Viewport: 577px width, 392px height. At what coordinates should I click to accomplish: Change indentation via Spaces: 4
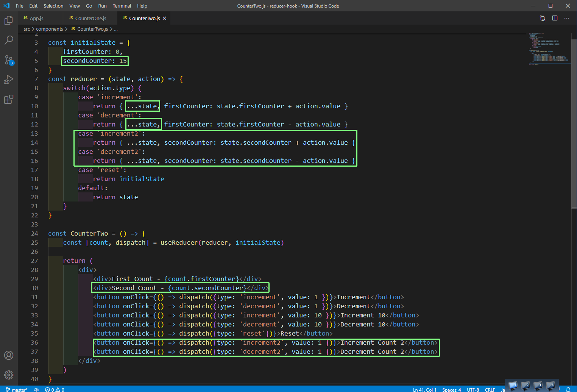(452, 389)
